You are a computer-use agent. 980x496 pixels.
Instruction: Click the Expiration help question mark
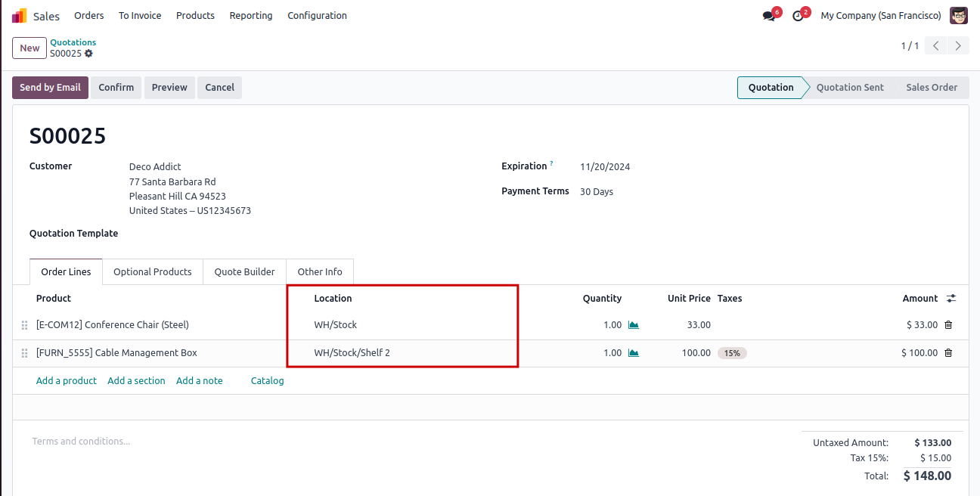(x=551, y=164)
